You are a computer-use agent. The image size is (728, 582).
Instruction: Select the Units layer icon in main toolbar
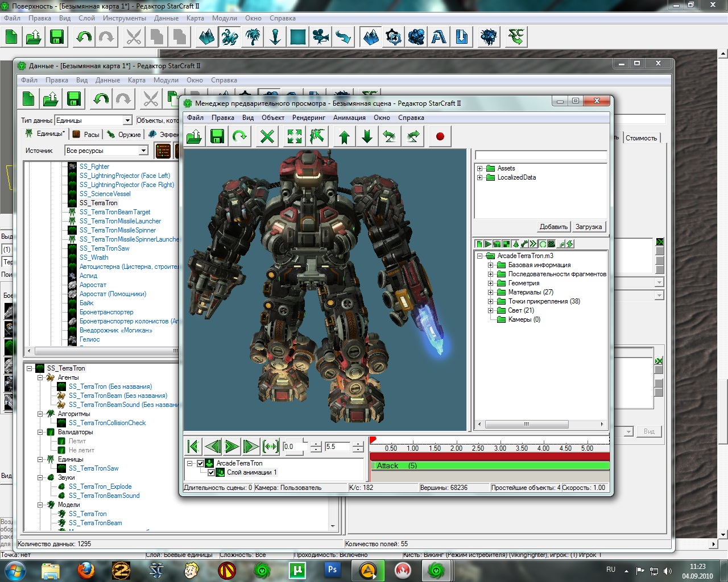coord(230,38)
